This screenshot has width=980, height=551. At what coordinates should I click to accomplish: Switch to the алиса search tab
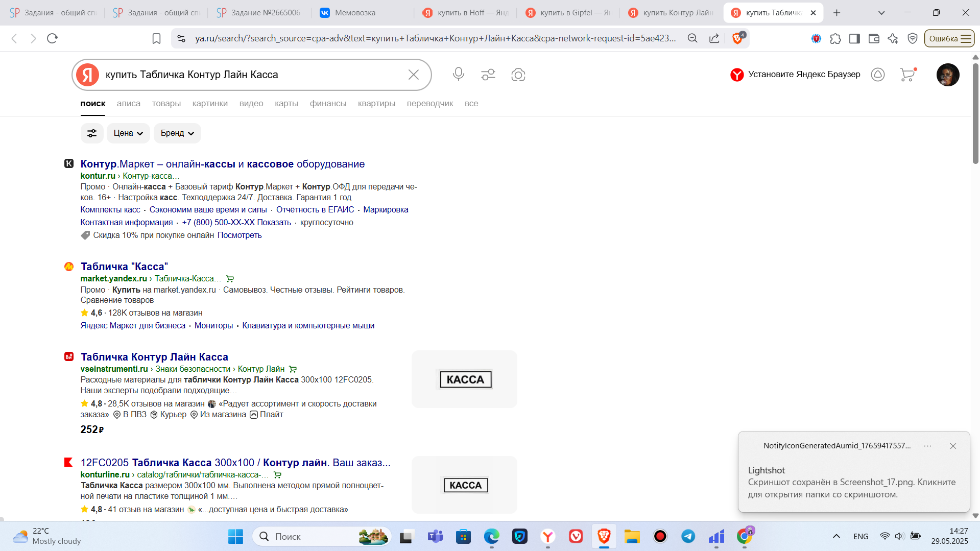click(x=129, y=104)
